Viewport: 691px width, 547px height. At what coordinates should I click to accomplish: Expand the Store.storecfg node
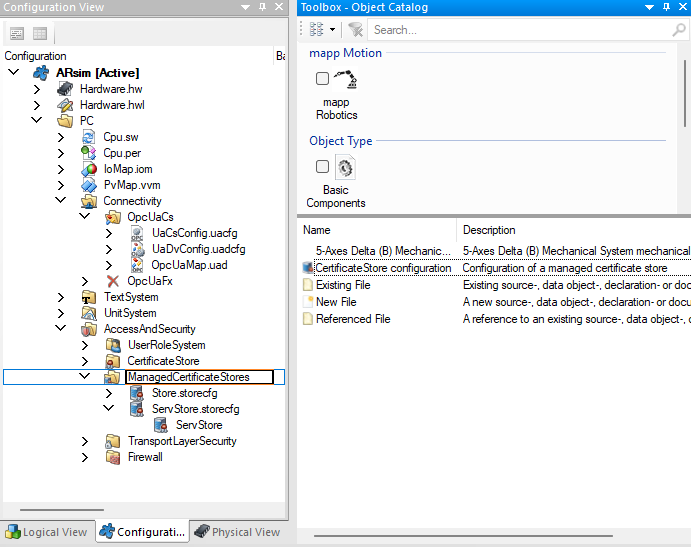tap(109, 393)
